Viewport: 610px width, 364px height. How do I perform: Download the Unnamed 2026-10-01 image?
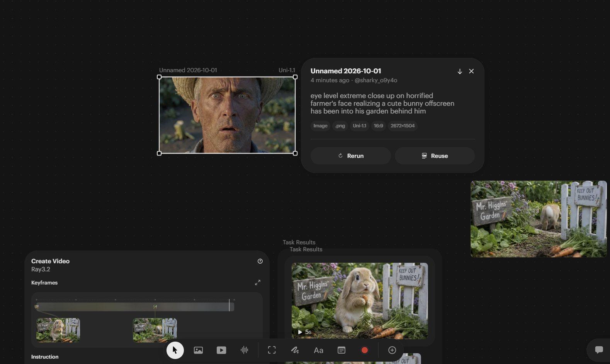tap(460, 71)
